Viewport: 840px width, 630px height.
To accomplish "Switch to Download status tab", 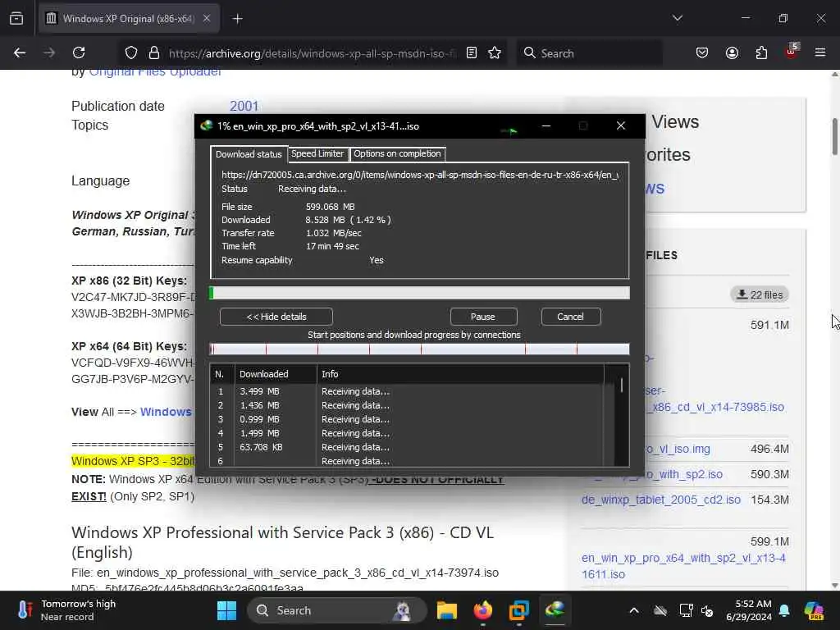I will tap(249, 154).
